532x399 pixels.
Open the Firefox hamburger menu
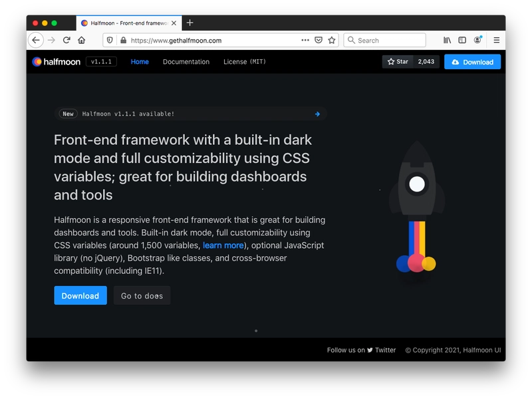[x=496, y=41]
